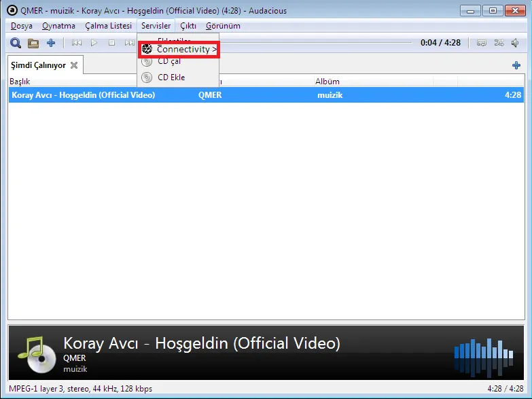This screenshot has width=532, height=399.
Task: Click the album art disc thumbnail
Action: point(37,355)
